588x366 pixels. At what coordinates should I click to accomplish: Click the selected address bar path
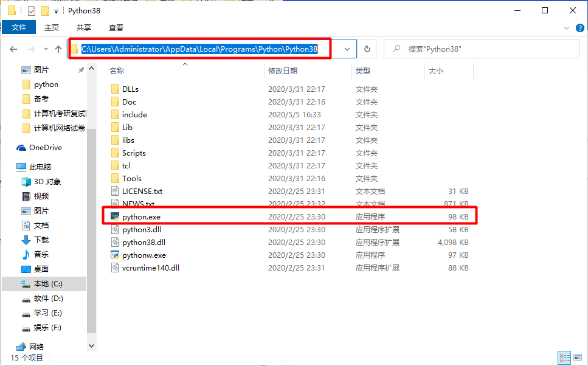pos(199,49)
